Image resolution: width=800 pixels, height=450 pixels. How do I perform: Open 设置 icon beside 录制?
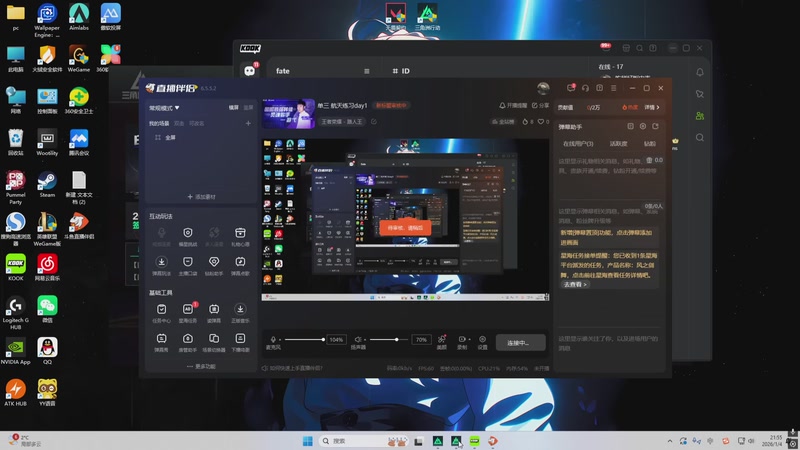482,339
